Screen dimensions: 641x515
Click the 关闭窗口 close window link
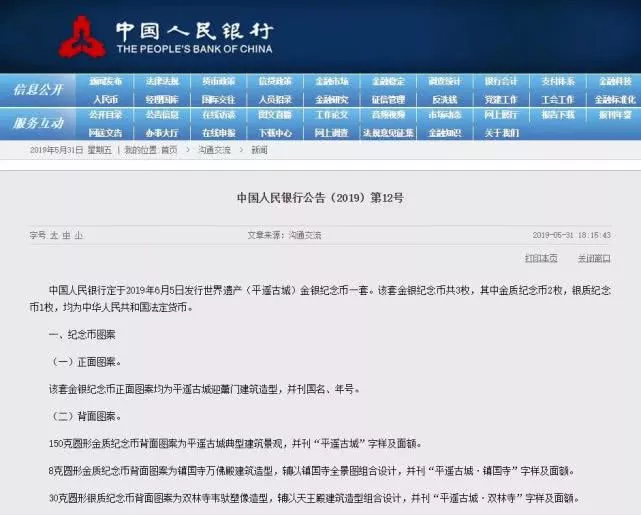[593, 258]
